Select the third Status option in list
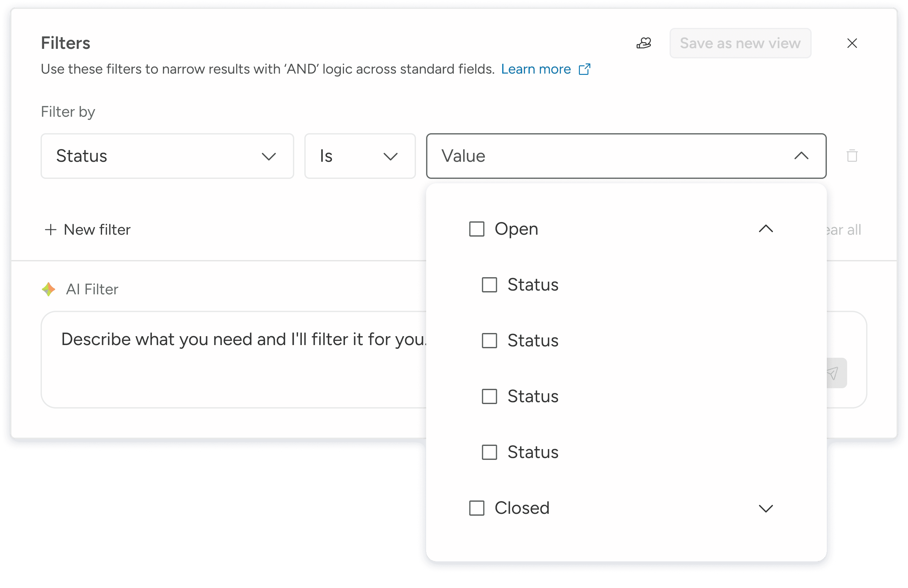Screen dimensions: 908x588 533,396
